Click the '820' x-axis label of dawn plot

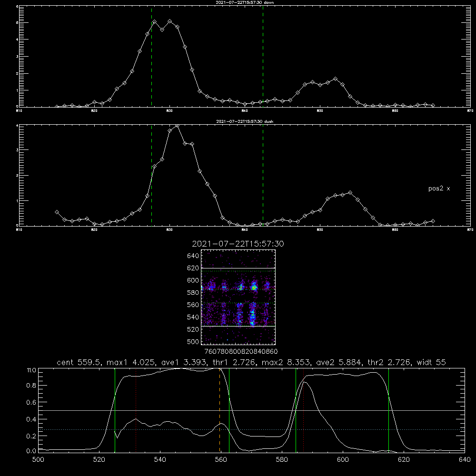pos(94,111)
